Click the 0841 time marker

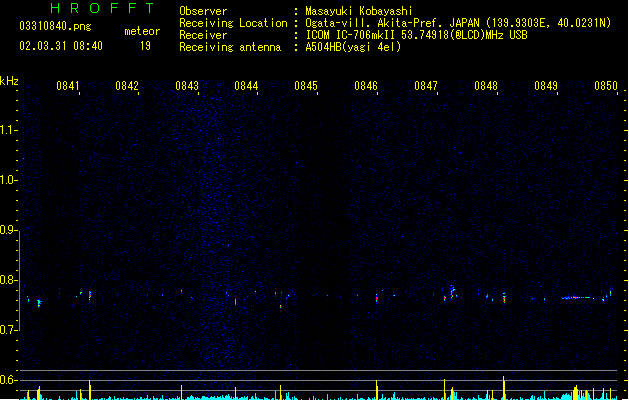point(67,86)
